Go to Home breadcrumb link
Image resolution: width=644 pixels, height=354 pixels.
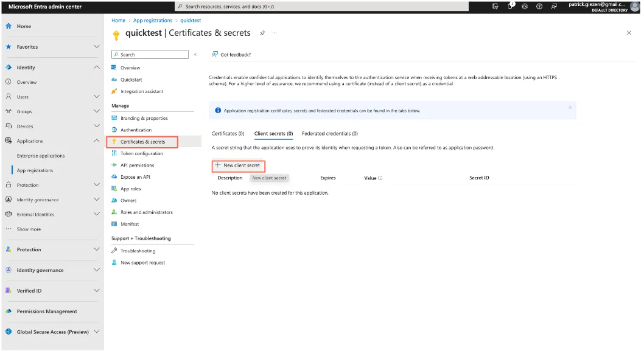coord(118,20)
